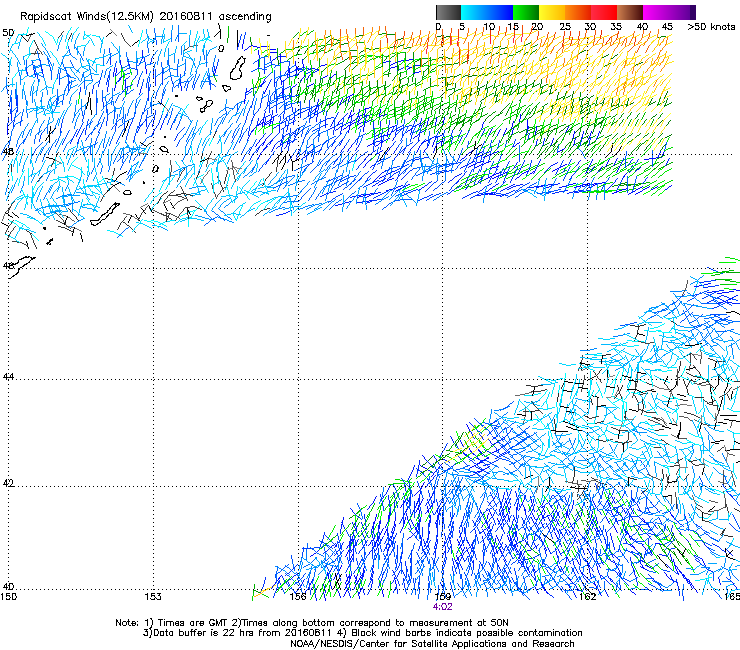Click the legend tick label '25'
The width and height of the screenshot is (740, 650).
[565, 27]
